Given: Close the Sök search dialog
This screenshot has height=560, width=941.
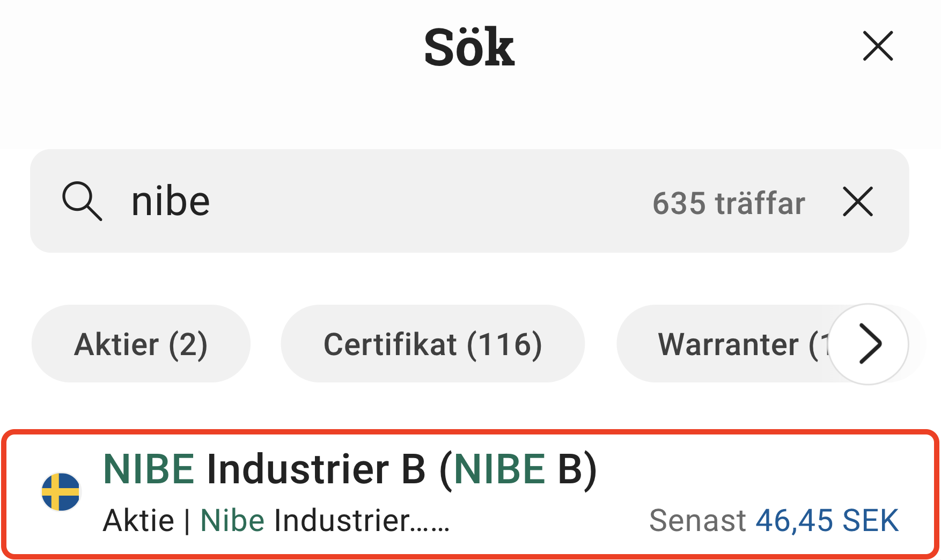Looking at the screenshot, I should [878, 46].
